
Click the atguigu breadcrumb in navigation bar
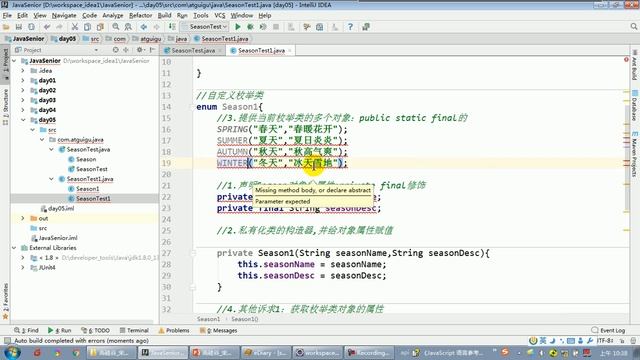pos(147,39)
